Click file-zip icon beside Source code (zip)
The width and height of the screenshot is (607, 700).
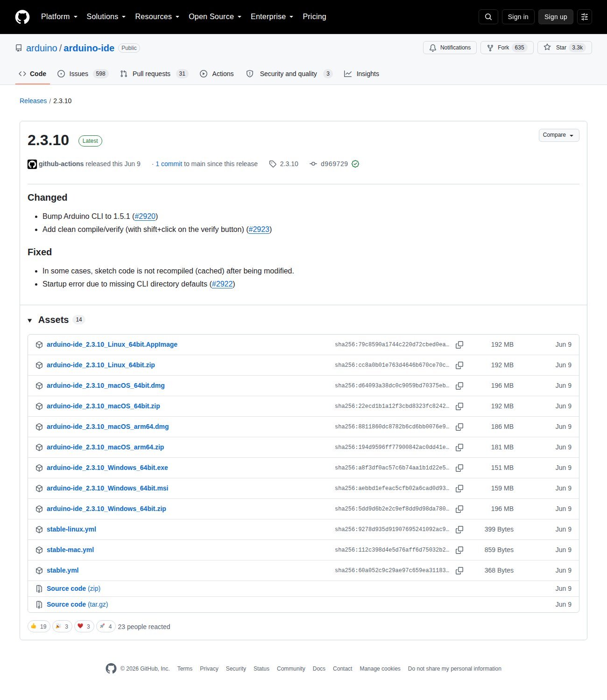(39, 589)
